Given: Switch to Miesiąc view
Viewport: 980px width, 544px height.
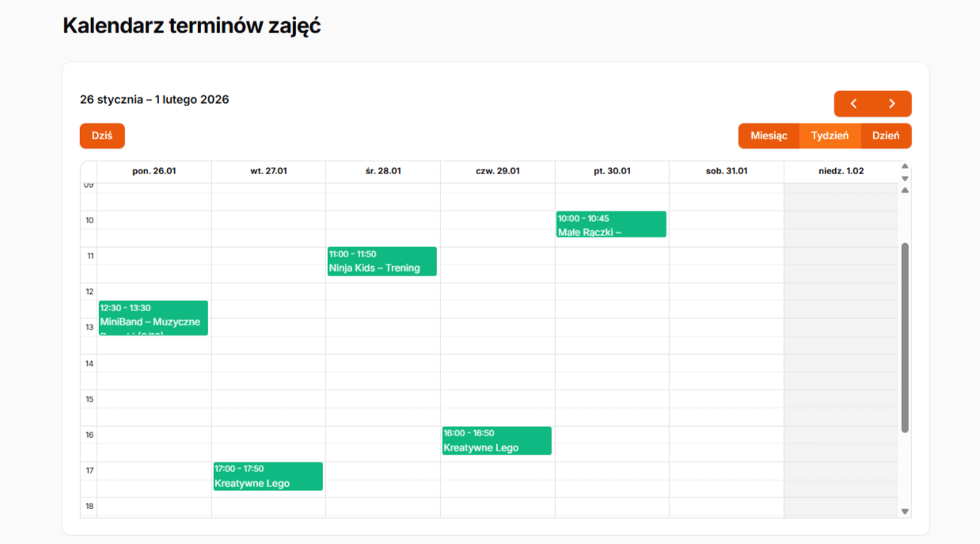Looking at the screenshot, I should click(769, 135).
